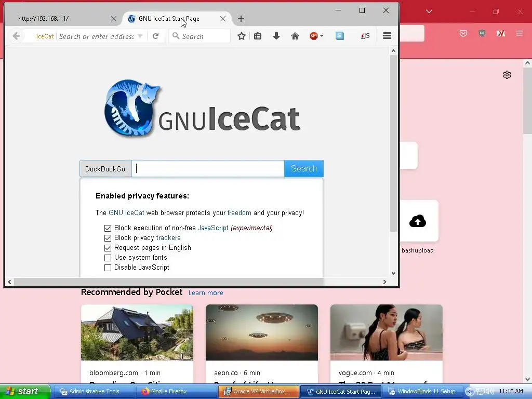Expand hidden system tray icons arrow
532x399 pixels.
(x=470, y=392)
